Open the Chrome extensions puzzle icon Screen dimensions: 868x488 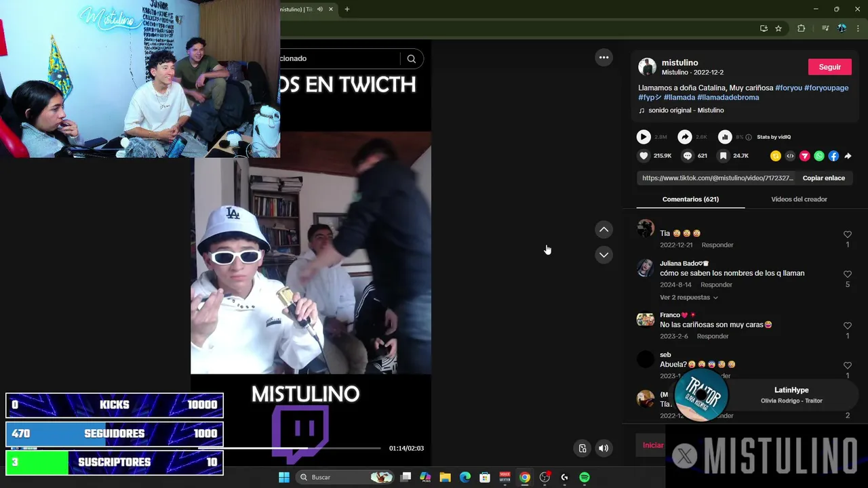click(x=801, y=28)
